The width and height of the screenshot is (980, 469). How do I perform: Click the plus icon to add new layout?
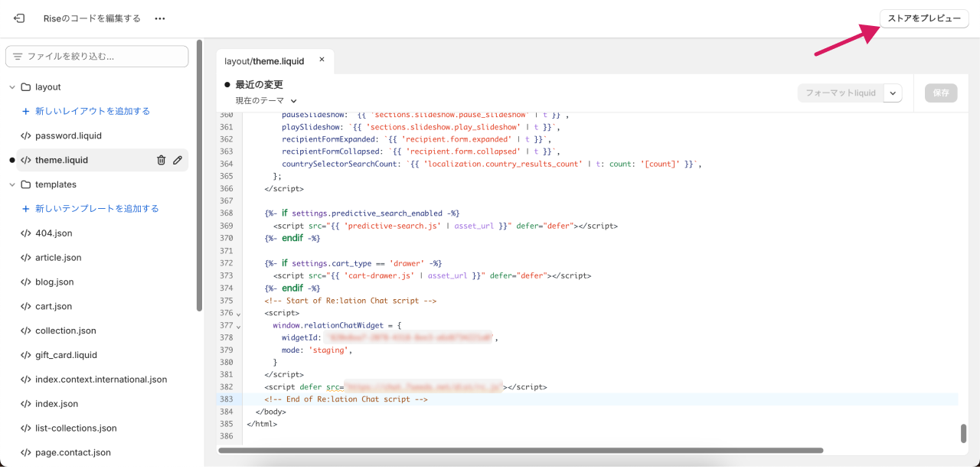pyautogui.click(x=25, y=111)
